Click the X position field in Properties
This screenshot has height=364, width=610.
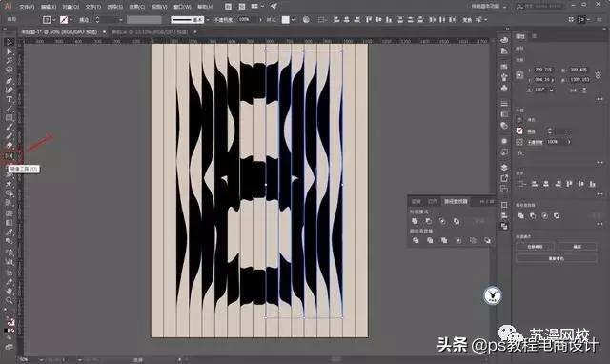click(542, 70)
